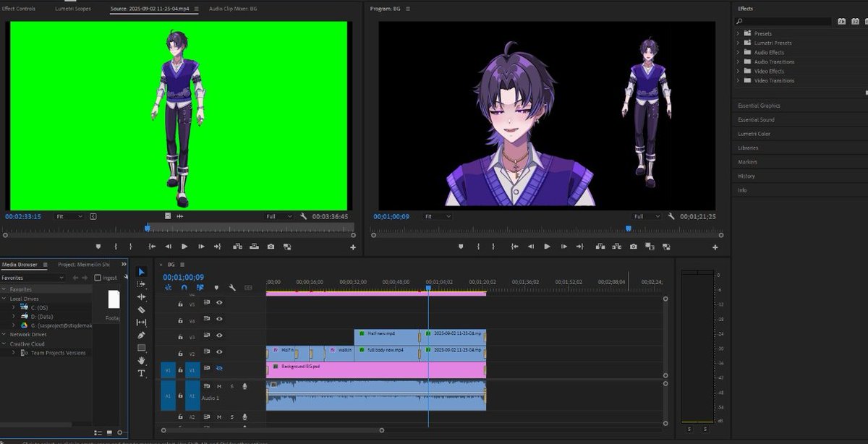Mute the Audio 1 track
The height and width of the screenshot is (444, 868).
pos(218,385)
